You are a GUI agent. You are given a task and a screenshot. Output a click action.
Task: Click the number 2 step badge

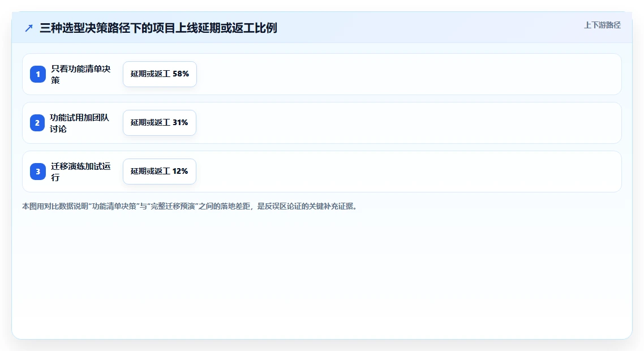click(x=37, y=123)
